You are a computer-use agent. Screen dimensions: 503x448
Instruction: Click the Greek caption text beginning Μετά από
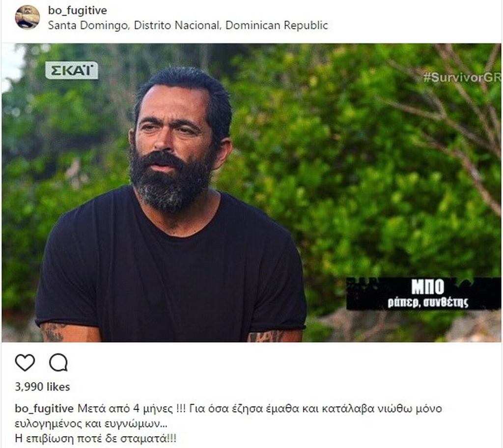(x=260, y=409)
